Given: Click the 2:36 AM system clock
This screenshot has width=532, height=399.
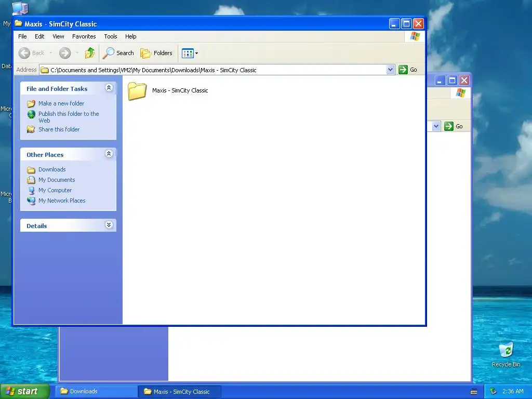Looking at the screenshot, I should point(513,391).
